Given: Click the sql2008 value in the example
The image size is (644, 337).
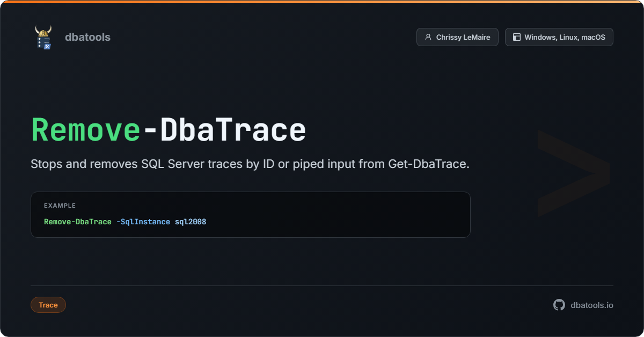Looking at the screenshot, I should [x=191, y=222].
